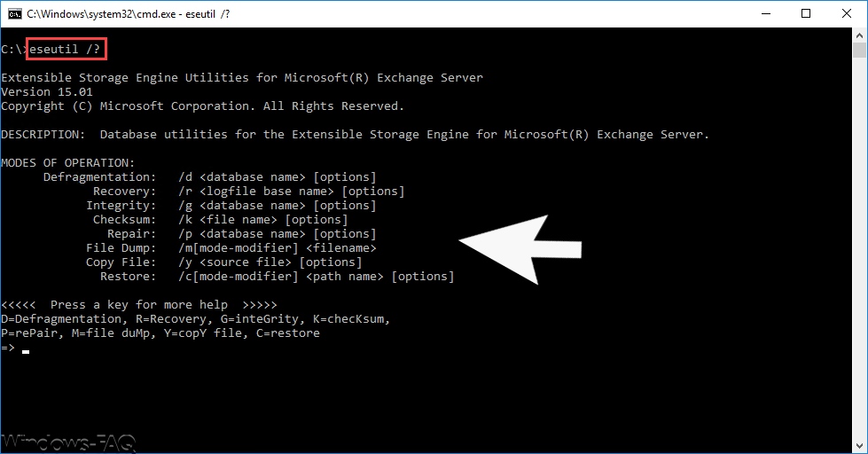The width and height of the screenshot is (868, 454).
Task: Click the Repair /p database line
Action: [x=242, y=233]
